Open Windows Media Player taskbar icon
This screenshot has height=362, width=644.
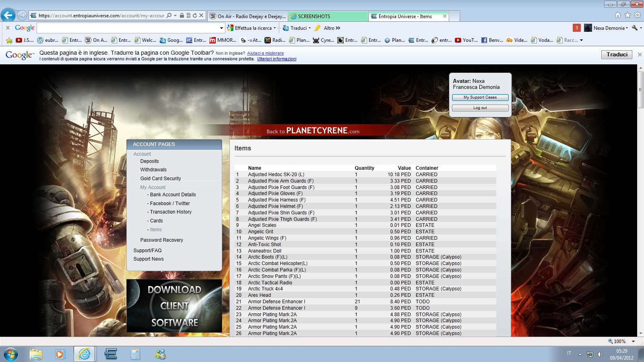(60, 354)
